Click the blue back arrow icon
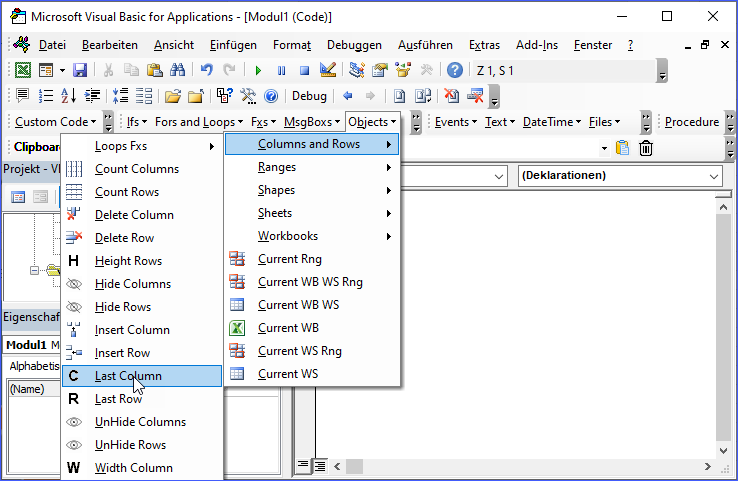The height and width of the screenshot is (481, 738). pyautogui.click(x=348, y=96)
